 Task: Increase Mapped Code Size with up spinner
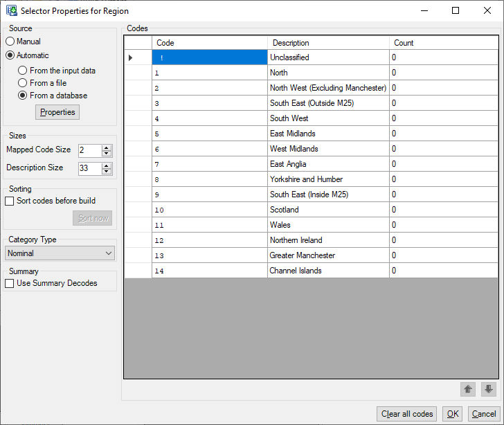point(107,147)
